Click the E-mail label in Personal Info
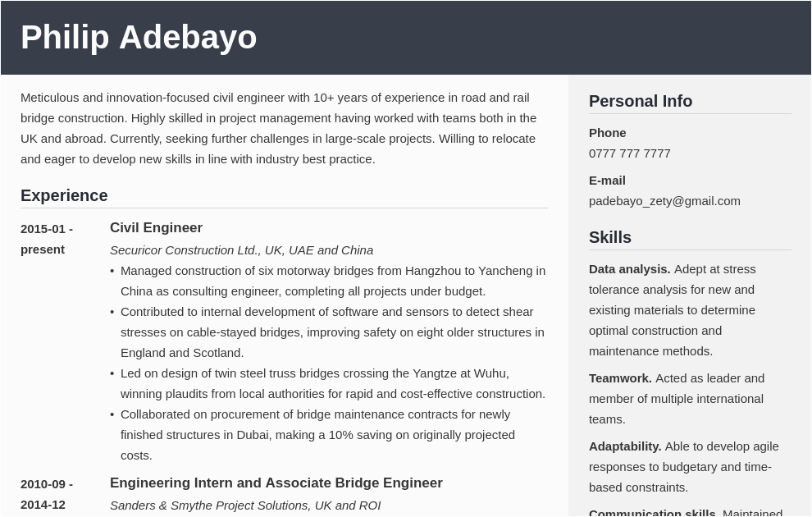This screenshot has height=517, width=812. [607, 181]
